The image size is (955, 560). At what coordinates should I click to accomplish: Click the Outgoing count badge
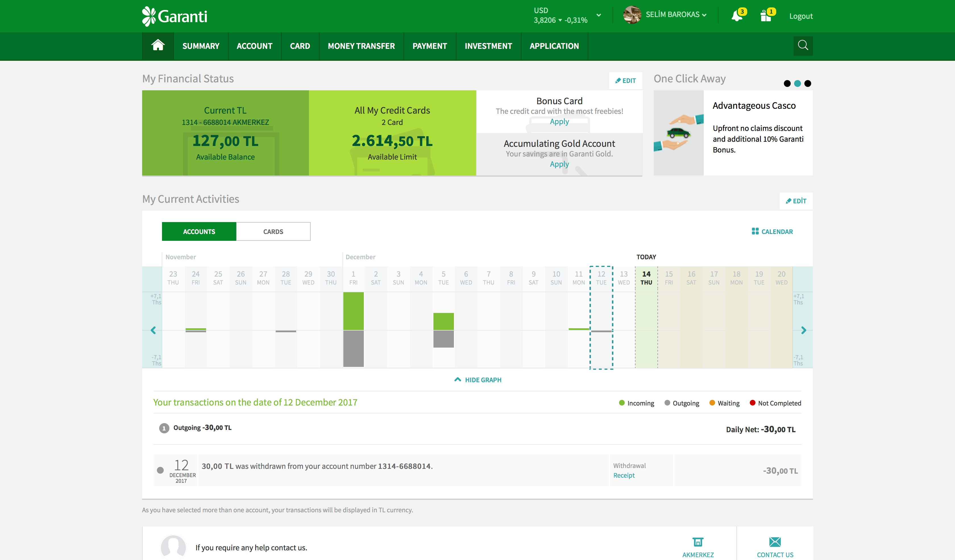164,428
